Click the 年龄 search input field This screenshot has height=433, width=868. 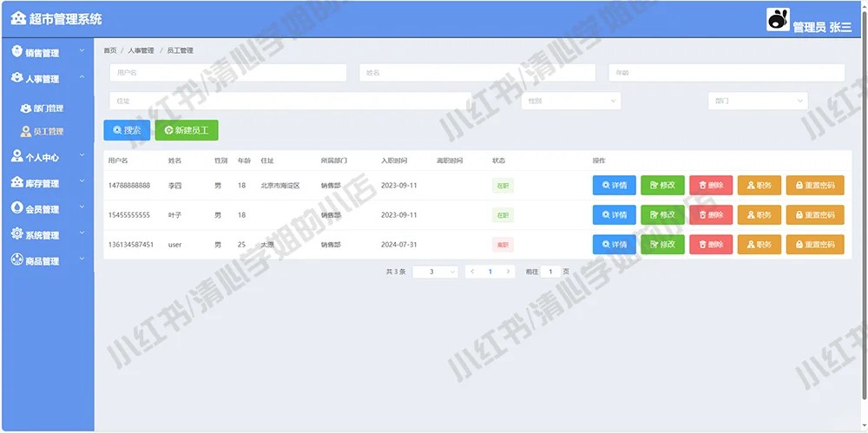[x=727, y=73]
